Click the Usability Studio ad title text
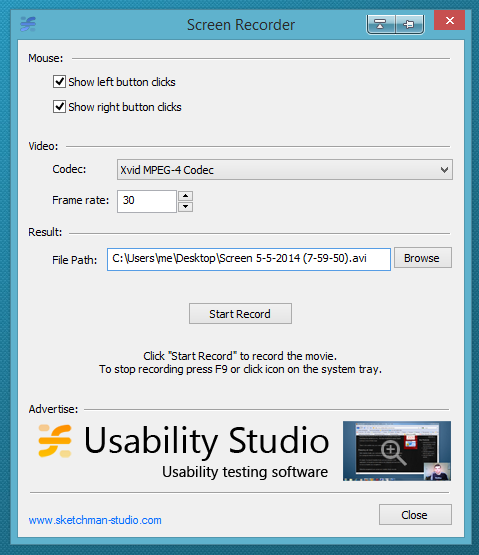Viewport: 479px width, 555px height. point(207,441)
